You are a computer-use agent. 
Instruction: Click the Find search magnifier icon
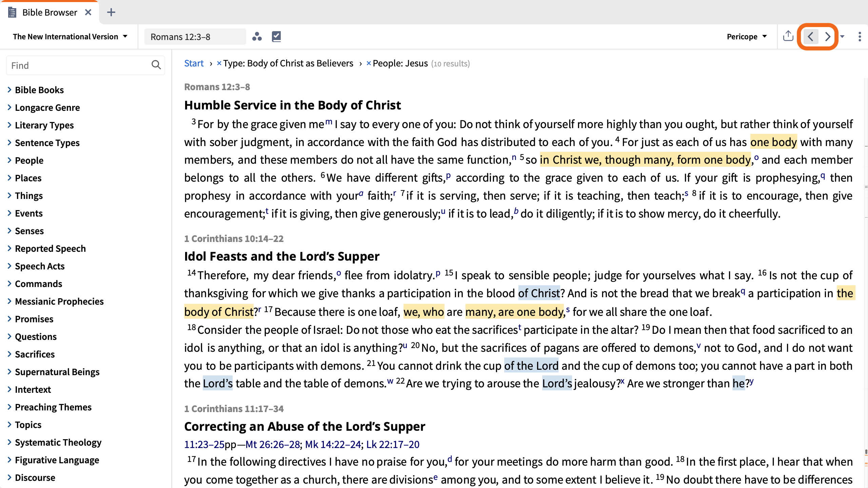tap(156, 65)
